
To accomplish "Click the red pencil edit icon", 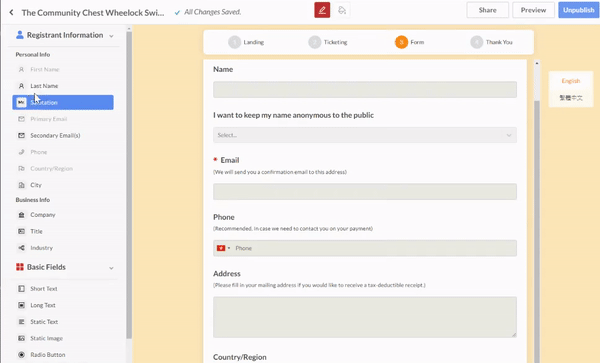I will (x=322, y=10).
